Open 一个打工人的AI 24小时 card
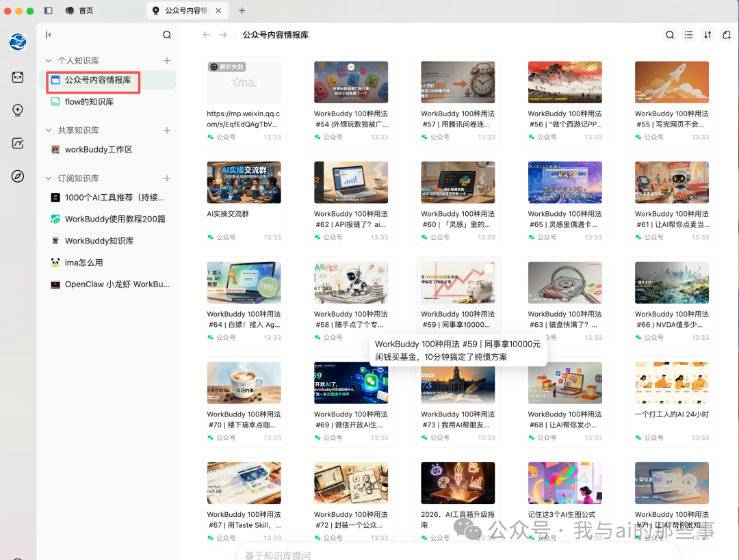 [672, 402]
